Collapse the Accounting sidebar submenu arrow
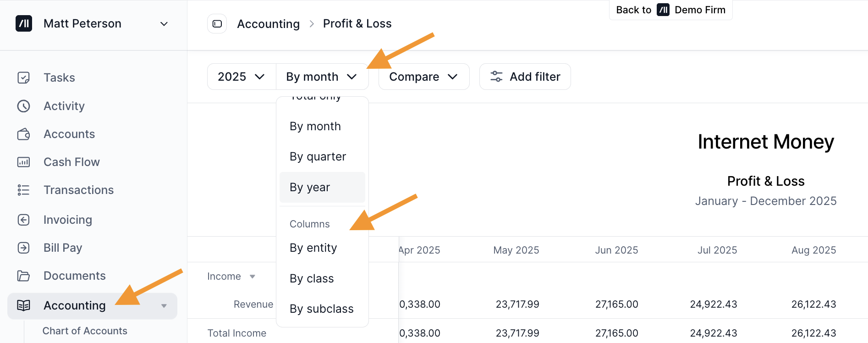The height and width of the screenshot is (343, 868). (164, 306)
